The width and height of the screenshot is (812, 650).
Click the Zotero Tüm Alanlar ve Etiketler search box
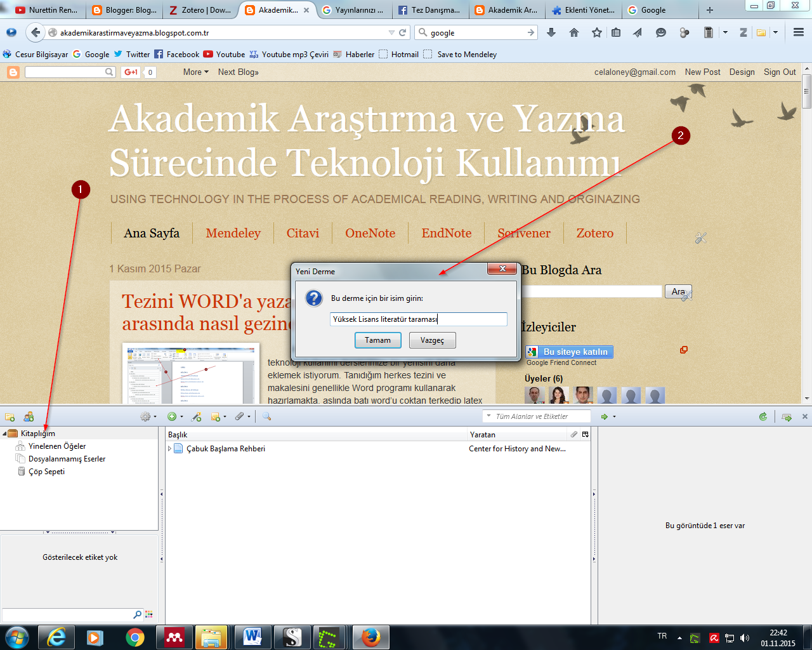[536, 416]
